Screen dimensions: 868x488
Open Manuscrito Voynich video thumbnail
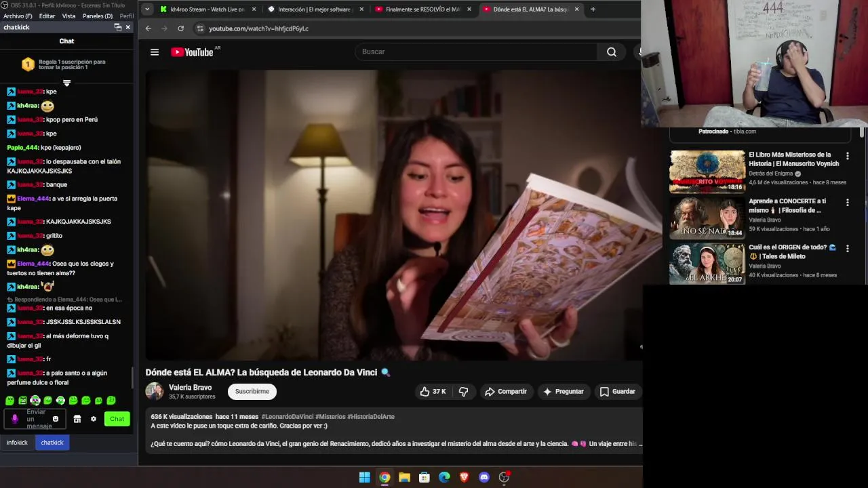click(x=707, y=171)
